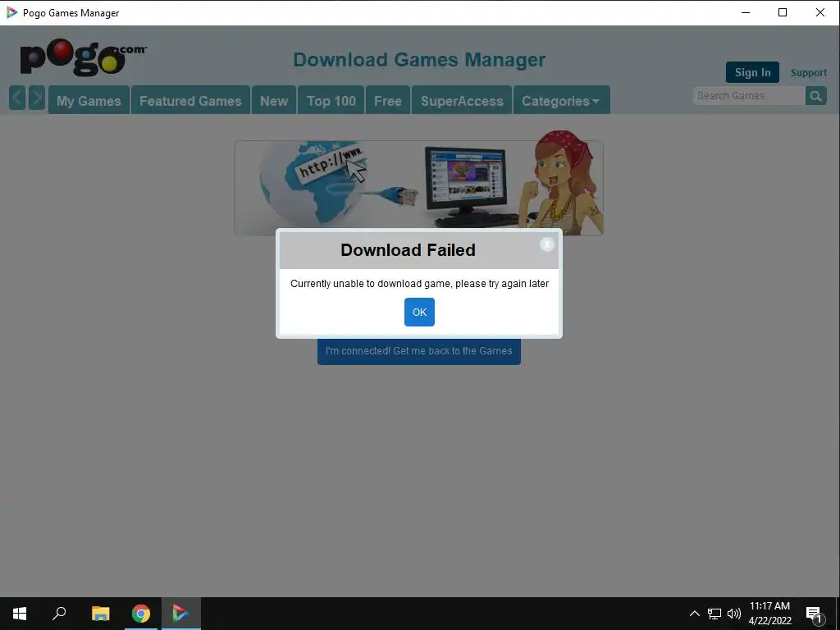
Task: Go to the Top 100 tab
Action: click(331, 100)
